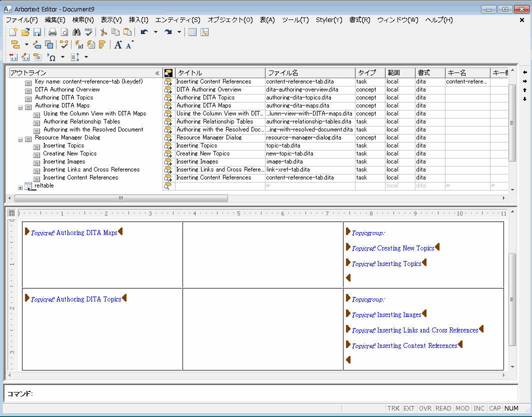Click the row icon for DITA Authoring Overview
532x417 pixels.
pyautogui.click(x=168, y=89)
